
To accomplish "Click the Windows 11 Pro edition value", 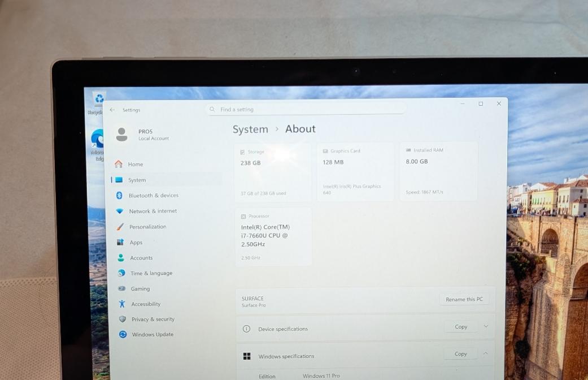I will (321, 376).
